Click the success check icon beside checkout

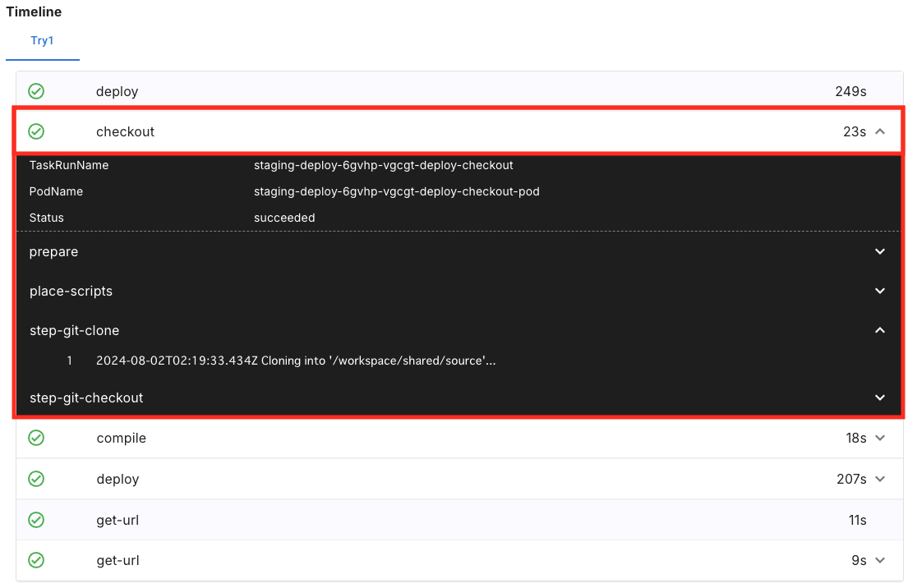(36, 131)
